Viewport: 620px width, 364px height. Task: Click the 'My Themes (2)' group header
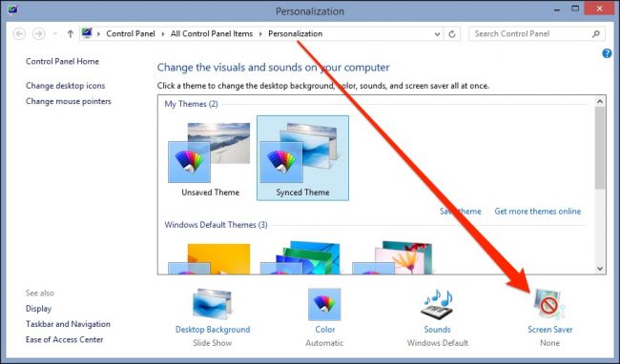click(x=192, y=104)
